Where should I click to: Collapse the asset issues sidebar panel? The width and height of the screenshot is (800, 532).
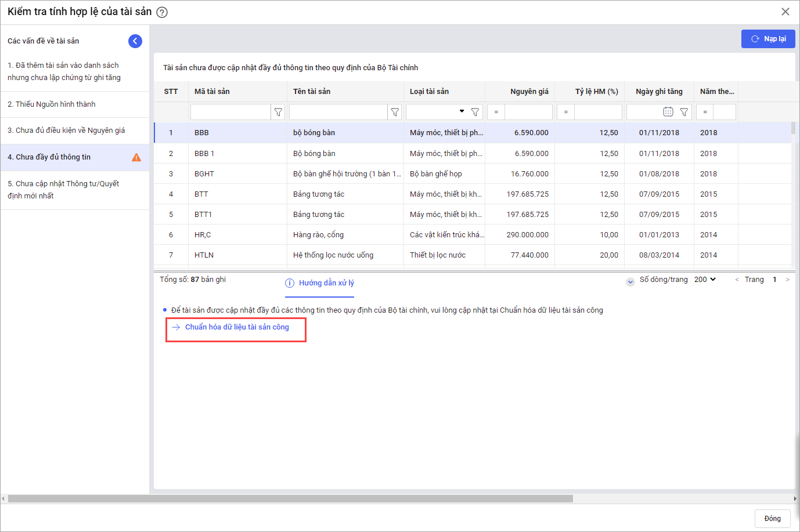coord(135,41)
